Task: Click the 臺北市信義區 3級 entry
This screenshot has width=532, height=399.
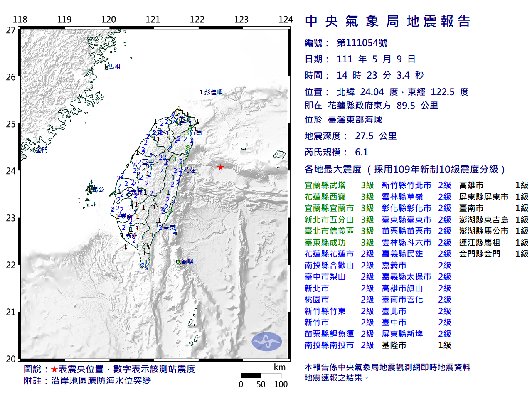Action: pyautogui.click(x=339, y=231)
